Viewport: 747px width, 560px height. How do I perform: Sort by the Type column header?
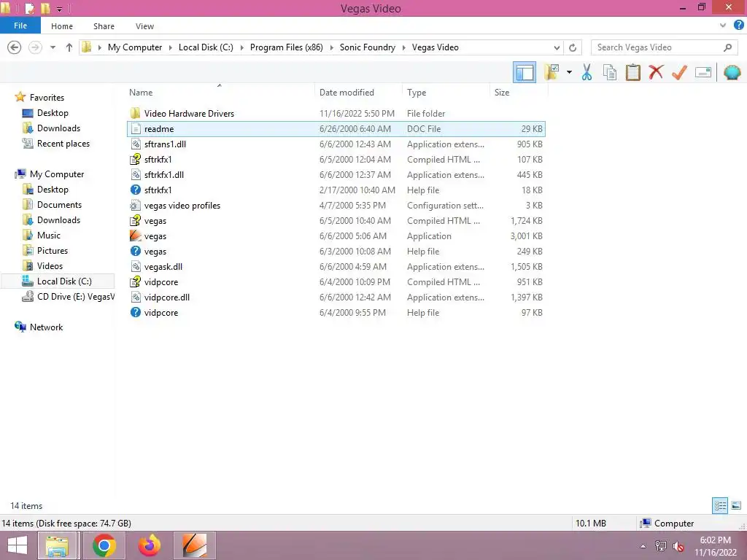click(x=417, y=93)
